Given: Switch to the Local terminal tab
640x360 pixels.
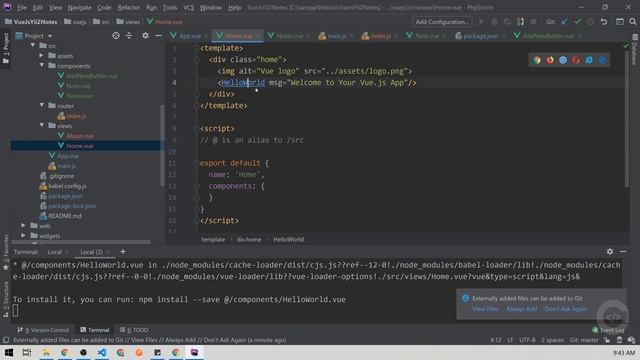Looking at the screenshot, I should [54, 252].
